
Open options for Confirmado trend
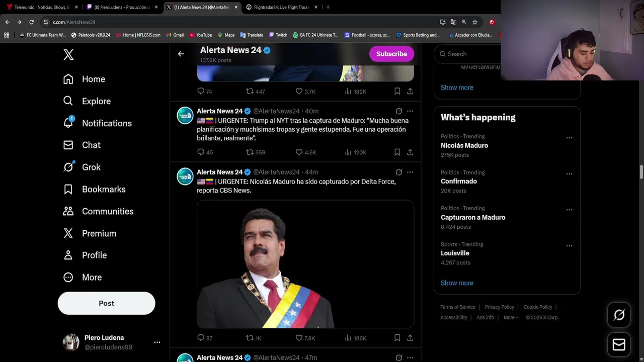(x=569, y=174)
